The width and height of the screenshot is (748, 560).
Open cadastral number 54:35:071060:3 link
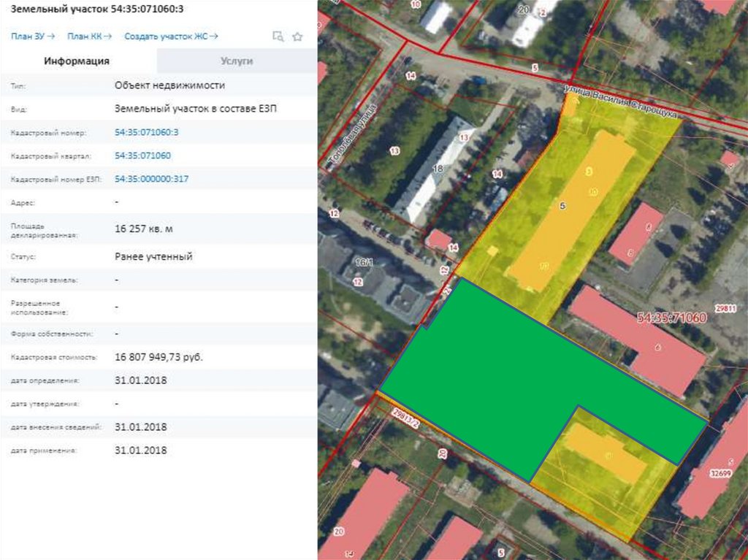[146, 132]
